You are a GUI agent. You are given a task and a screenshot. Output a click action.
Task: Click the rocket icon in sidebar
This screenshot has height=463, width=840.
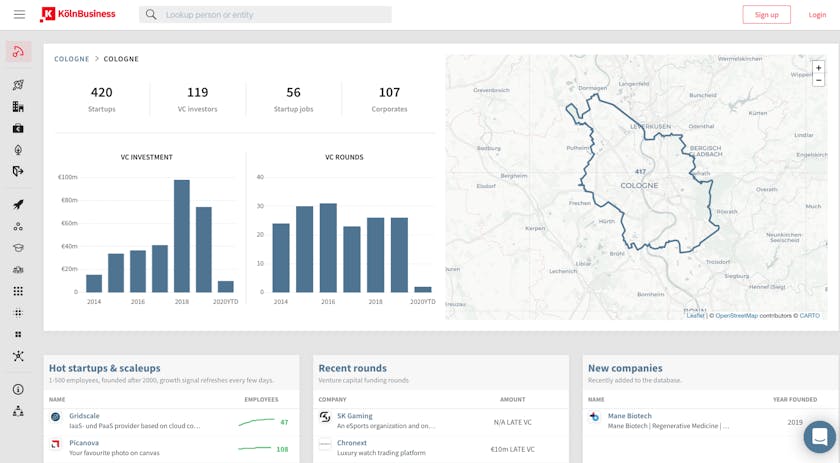[18, 205]
